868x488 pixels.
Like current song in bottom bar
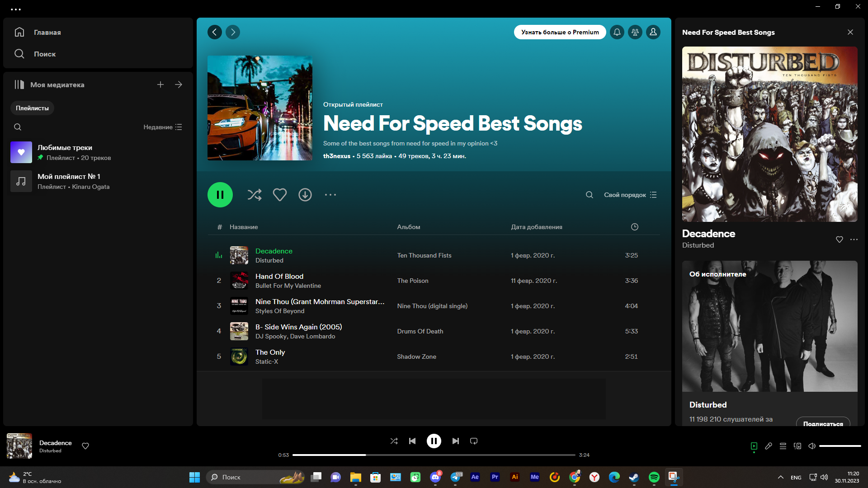[85, 446]
